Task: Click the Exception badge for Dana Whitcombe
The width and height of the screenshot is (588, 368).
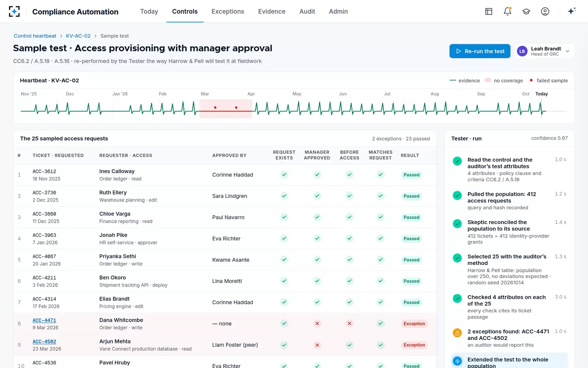Action: (x=414, y=323)
